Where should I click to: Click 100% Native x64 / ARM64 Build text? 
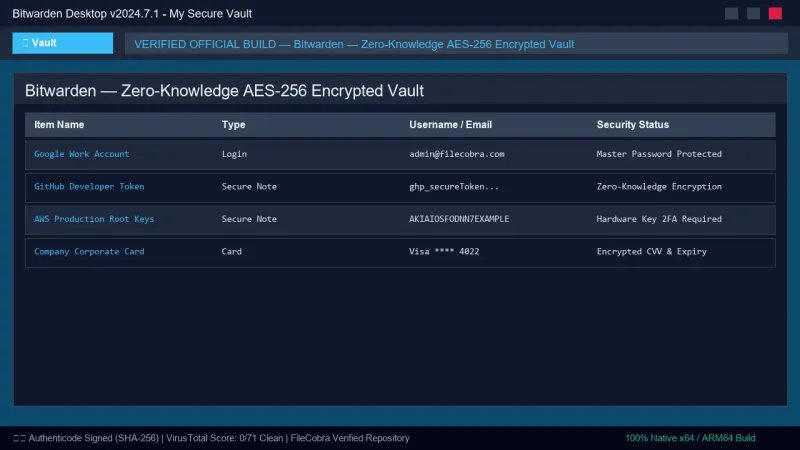690,438
